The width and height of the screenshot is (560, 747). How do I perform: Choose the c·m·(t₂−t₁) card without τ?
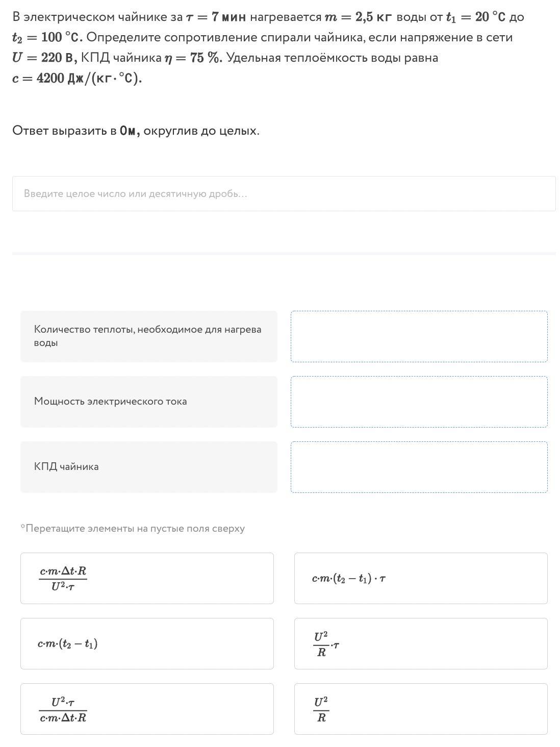(x=147, y=643)
